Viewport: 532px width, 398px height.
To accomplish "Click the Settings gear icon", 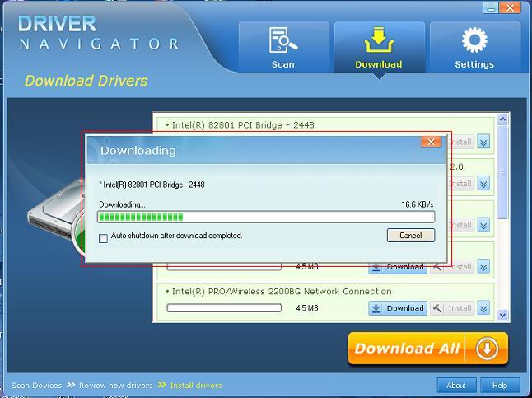I will click(474, 40).
